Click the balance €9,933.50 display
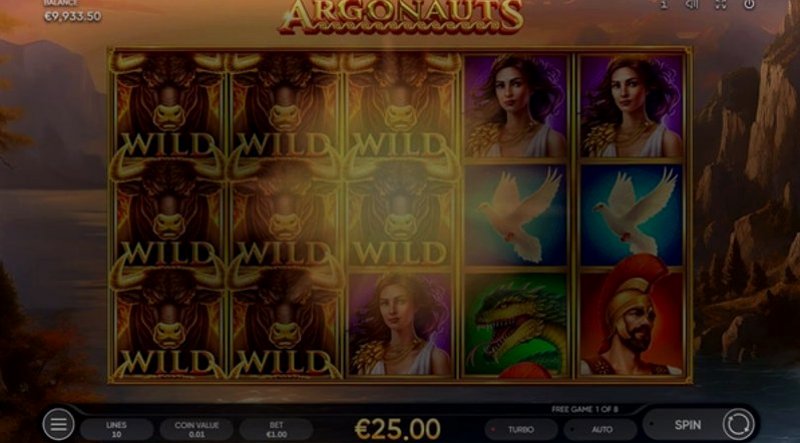 coord(72,16)
